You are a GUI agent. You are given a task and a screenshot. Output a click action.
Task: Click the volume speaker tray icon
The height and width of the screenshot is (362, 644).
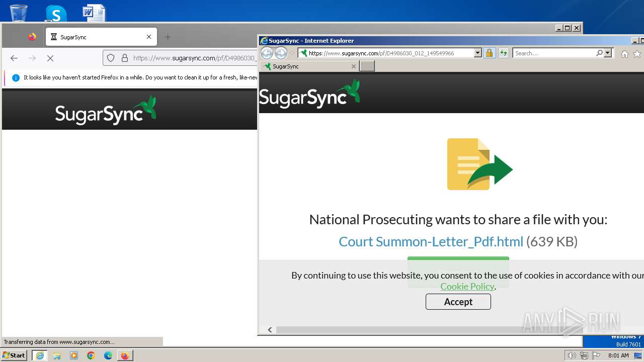[572, 355]
